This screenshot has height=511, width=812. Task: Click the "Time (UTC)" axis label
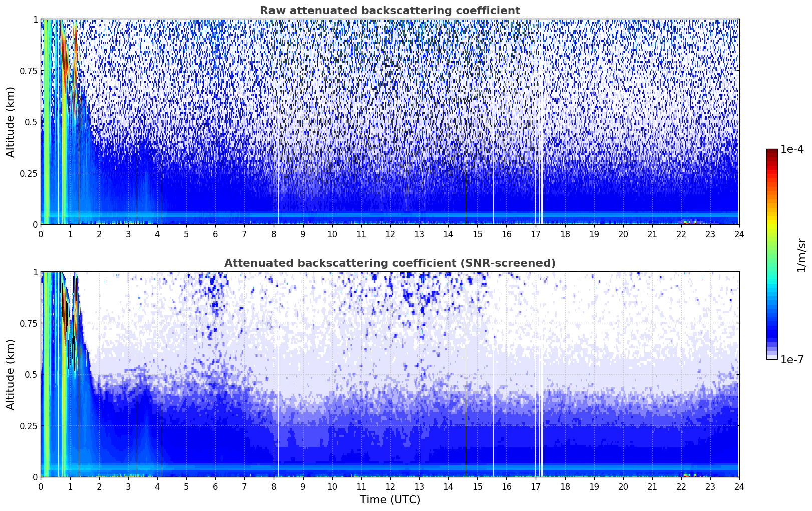pos(390,500)
